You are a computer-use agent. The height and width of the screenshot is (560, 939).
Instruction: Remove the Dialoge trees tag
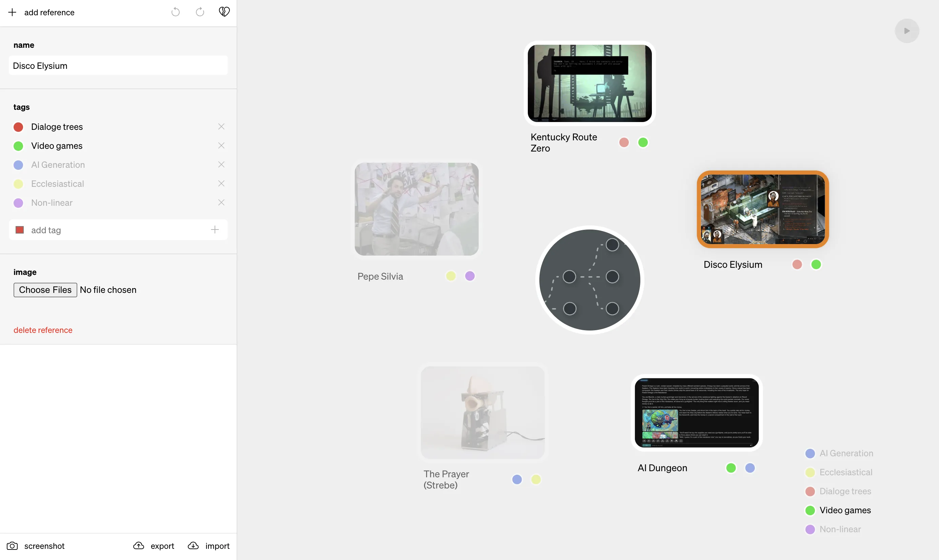pos(221,127)
